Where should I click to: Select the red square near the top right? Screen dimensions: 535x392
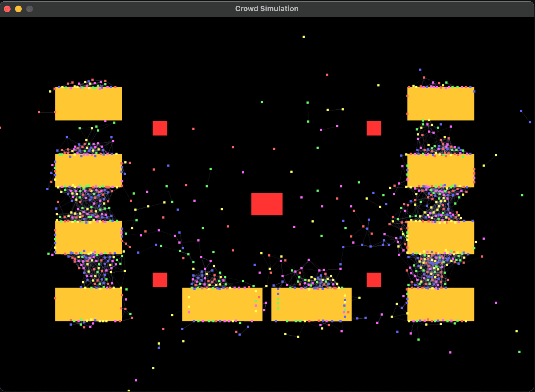click(373, 128)
